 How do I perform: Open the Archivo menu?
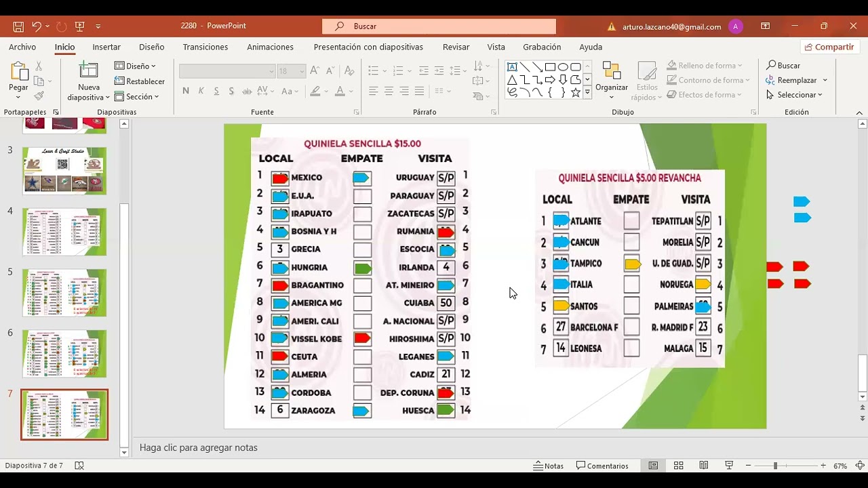point(22,47)
